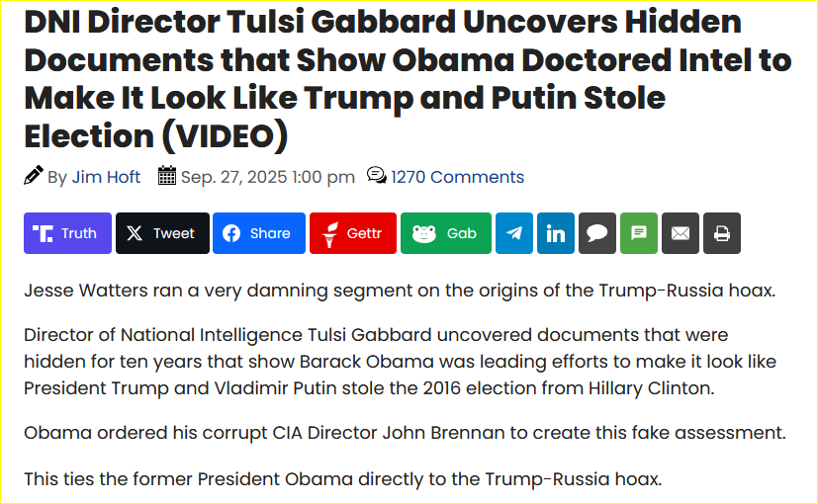Click the calendar icon beside the date
This screenshot has width=818, height=504.
click(167, 176)
